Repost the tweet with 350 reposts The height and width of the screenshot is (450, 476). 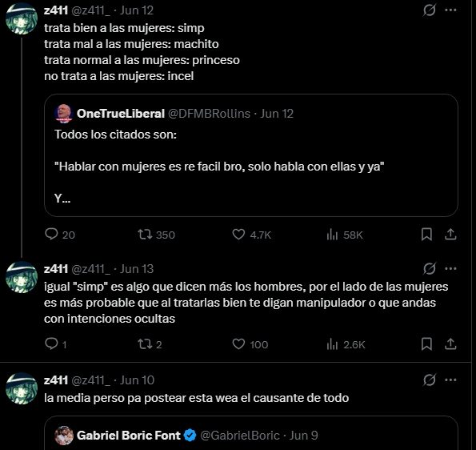point(156,235)
